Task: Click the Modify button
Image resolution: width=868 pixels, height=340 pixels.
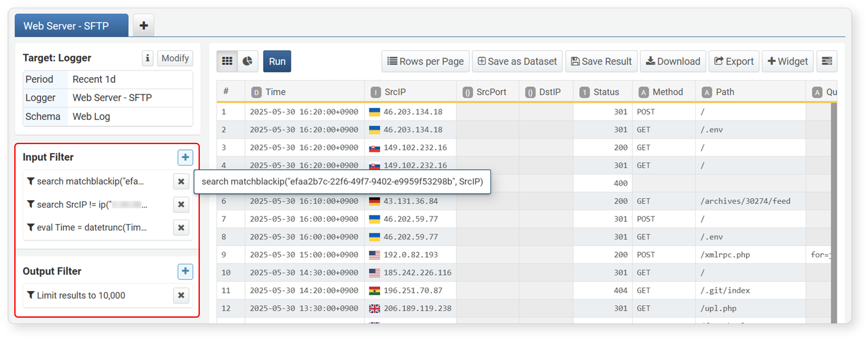Action: (x=175, y=58)
